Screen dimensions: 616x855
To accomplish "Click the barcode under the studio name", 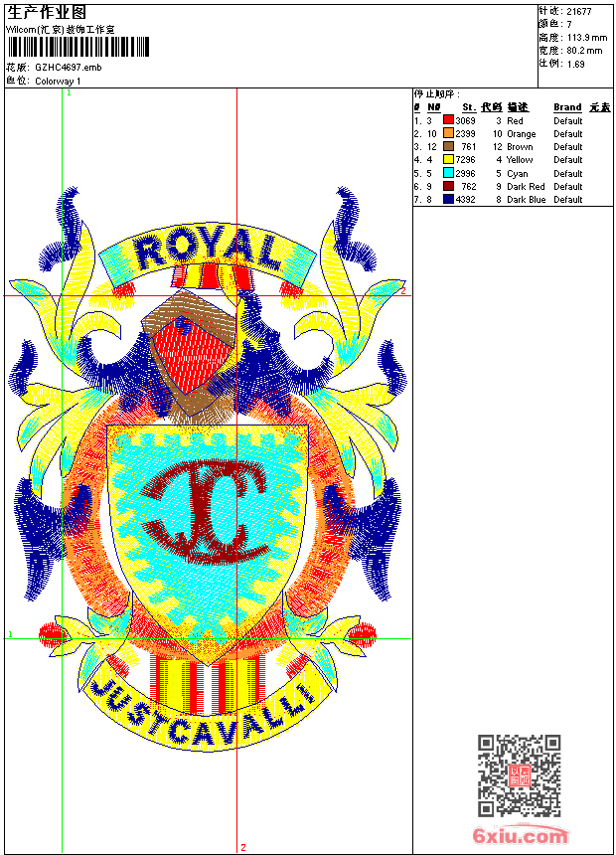I will tap(77, 47).
